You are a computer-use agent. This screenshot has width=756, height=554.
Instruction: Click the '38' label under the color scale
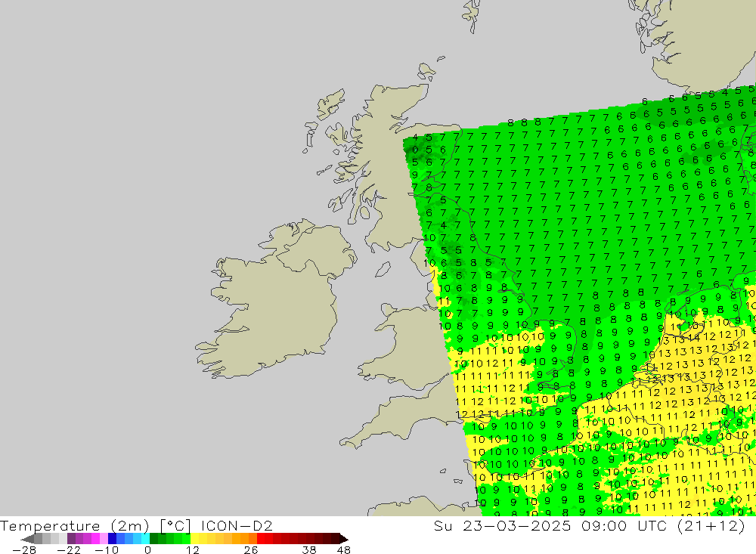pos(309,549)
